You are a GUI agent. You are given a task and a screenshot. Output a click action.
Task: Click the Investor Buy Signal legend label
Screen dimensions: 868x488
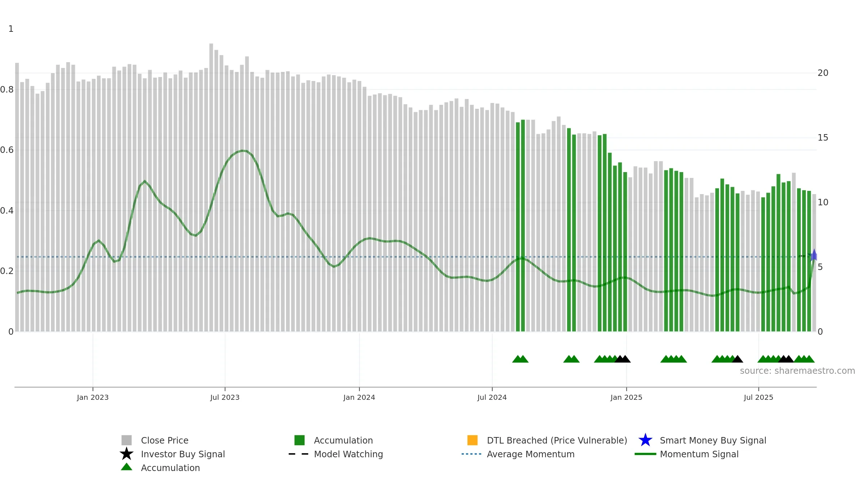tap(183, 454)
